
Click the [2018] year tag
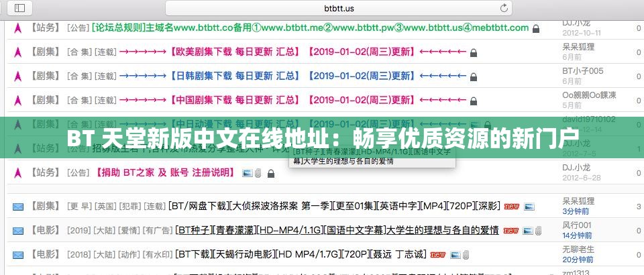(x=79, y=255)
